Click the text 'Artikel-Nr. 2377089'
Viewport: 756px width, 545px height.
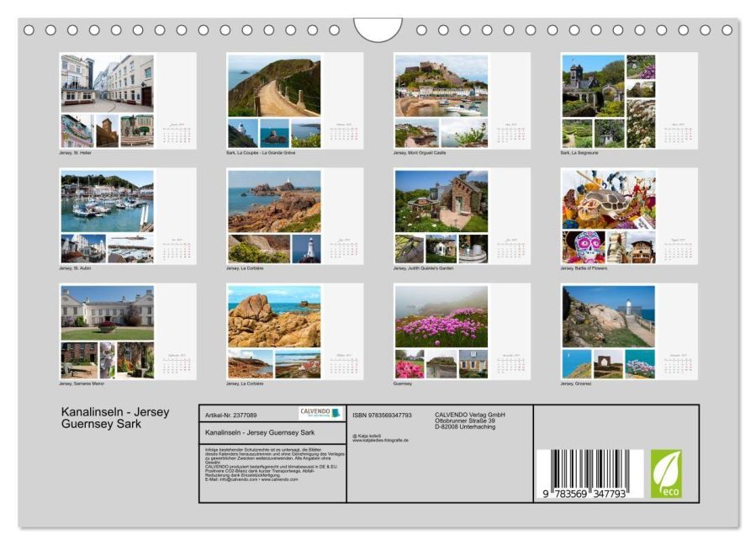[231, 415]
